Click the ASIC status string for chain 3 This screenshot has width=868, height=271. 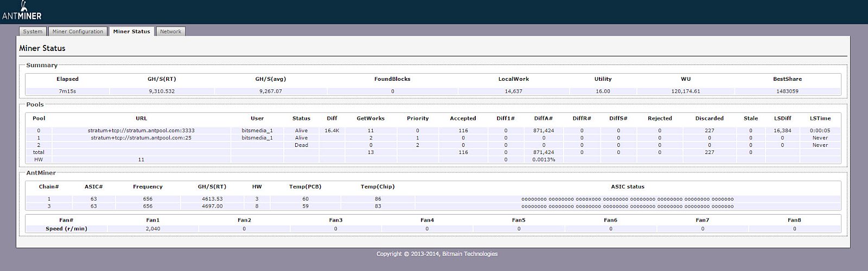coord(627,207)
